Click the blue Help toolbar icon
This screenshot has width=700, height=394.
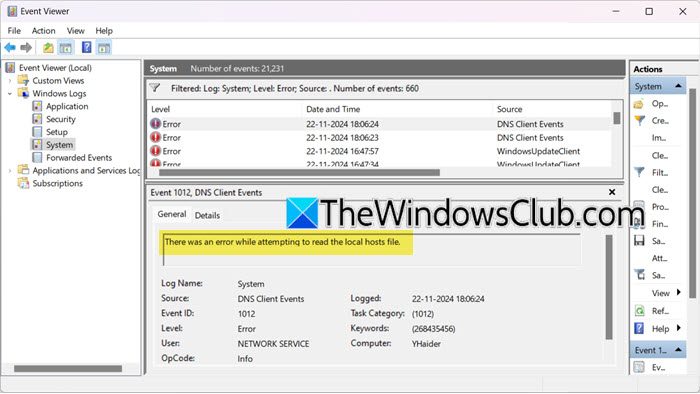pyautogui.click(x=87, y=47)
